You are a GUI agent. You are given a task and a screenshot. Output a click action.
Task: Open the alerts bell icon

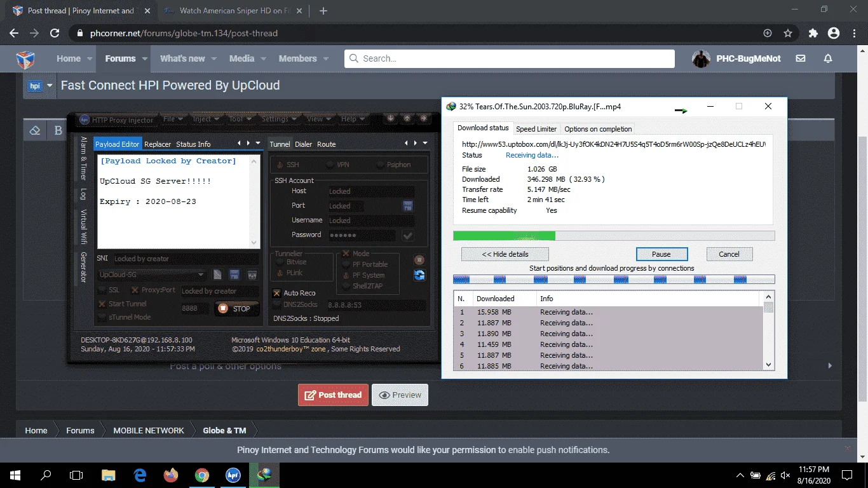tap(828, 58)
